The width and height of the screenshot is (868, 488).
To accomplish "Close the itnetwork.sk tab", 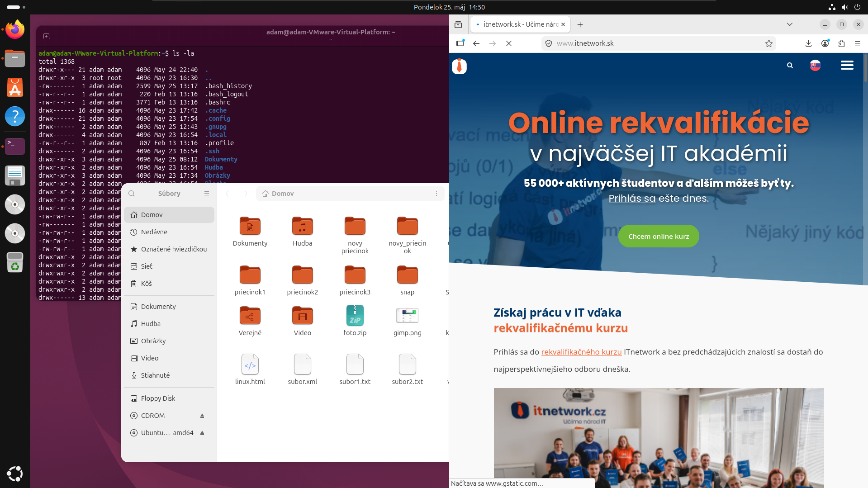I will tap(563, 24).
